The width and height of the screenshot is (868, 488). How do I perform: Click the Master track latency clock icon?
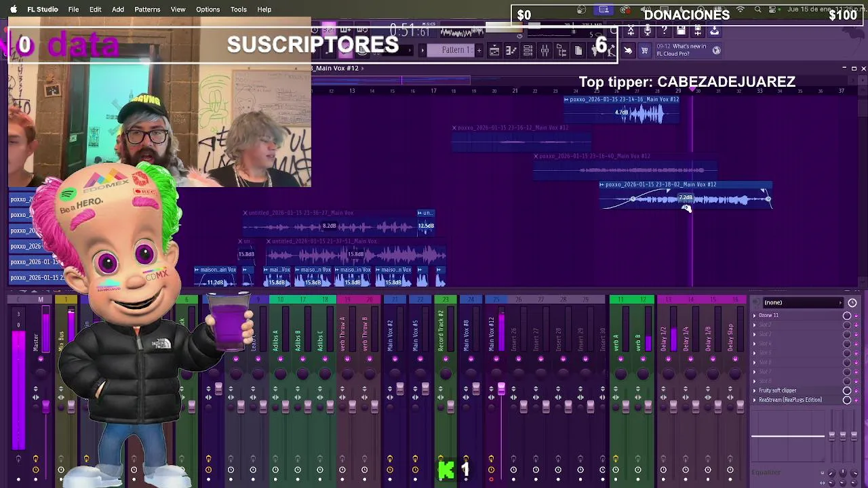tap(35, 470)
